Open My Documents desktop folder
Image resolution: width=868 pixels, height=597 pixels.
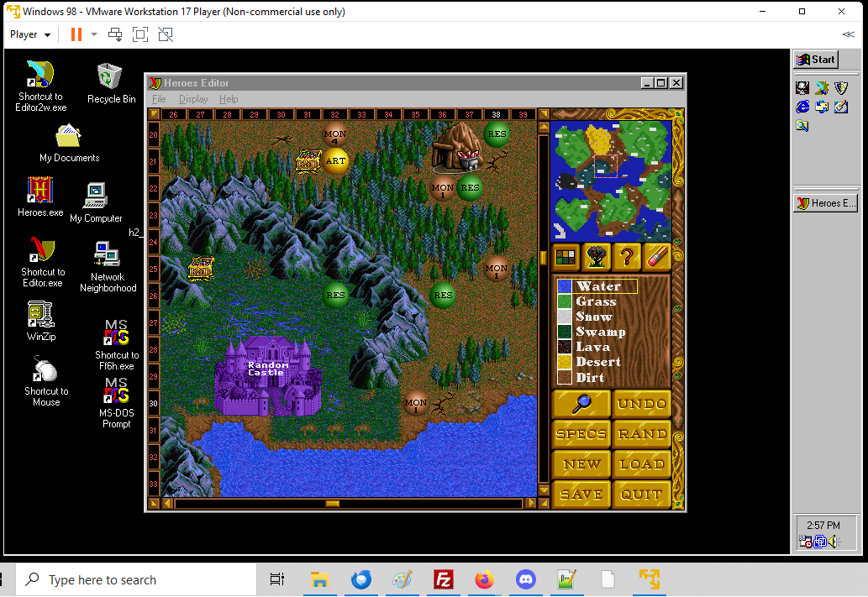pos(69,143)
